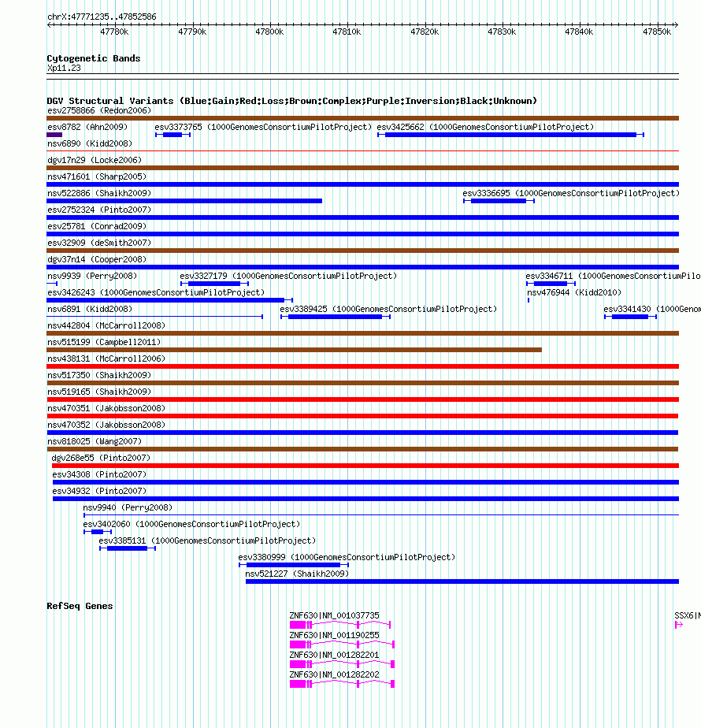701x728 pixels.
Task: Click nsv471601 (Sharp2005) label
Action: [97, 177]
